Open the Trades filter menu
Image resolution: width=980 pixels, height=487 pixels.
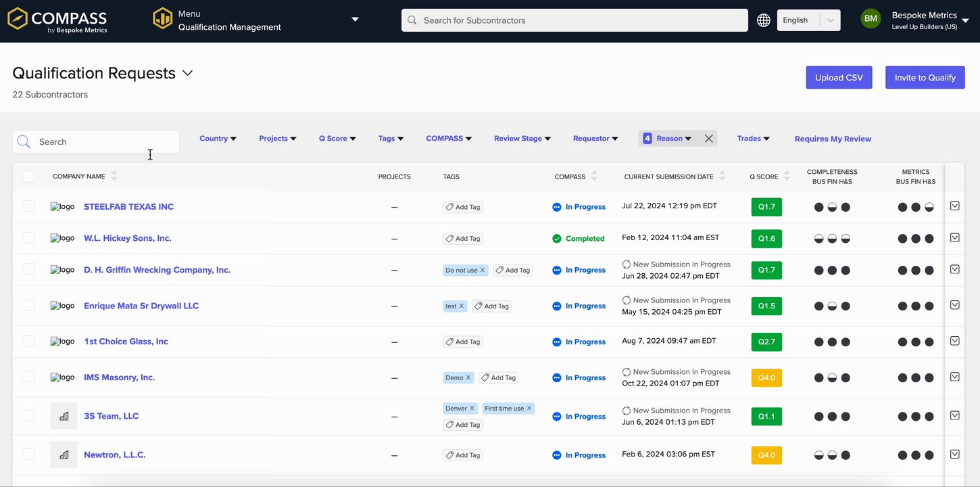753,139
